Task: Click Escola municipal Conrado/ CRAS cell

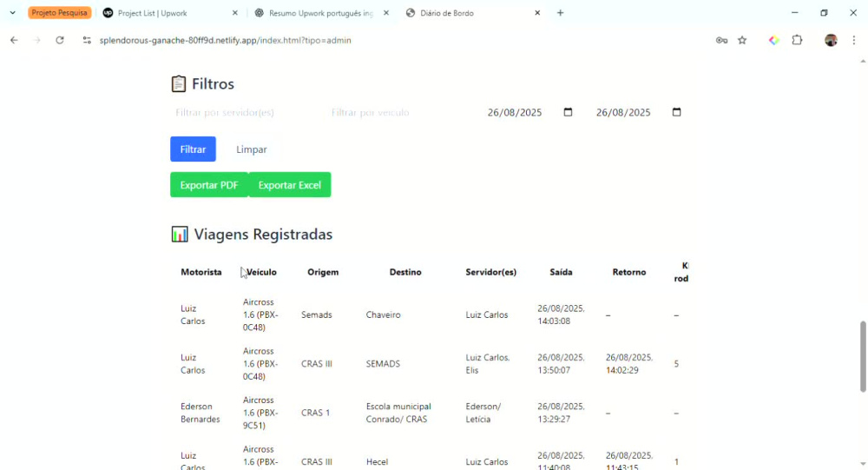Action: click(x=398, y=413)
